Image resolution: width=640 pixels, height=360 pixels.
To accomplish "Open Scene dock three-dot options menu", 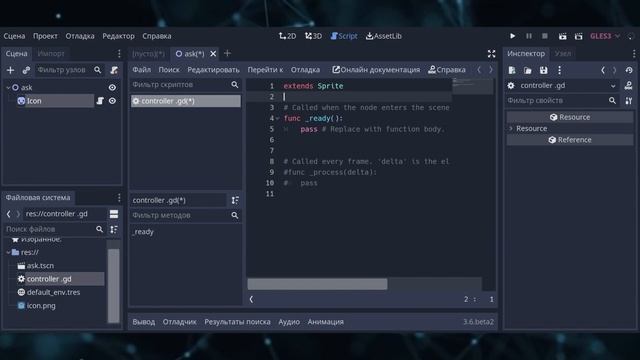I will (x=119, y=53).
